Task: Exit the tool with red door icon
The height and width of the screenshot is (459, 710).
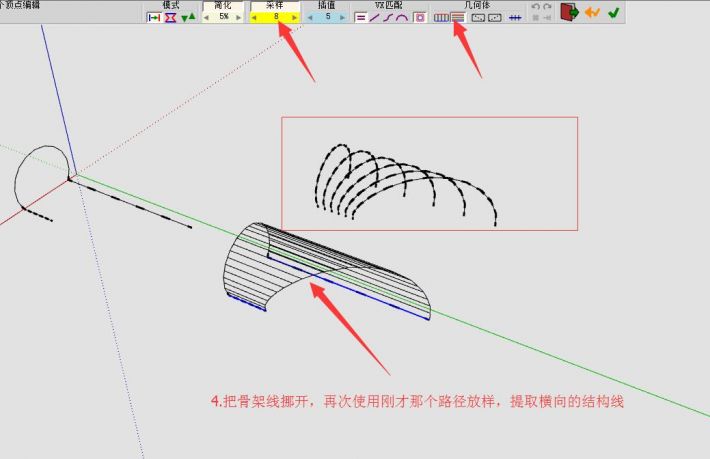Action: (x=569, y=12)
